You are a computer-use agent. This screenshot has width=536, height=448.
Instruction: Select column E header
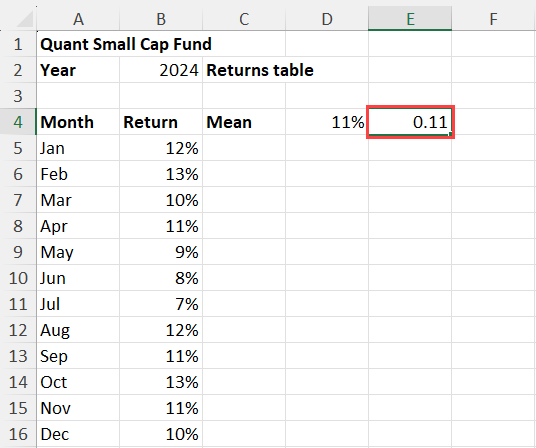[410, 19]
